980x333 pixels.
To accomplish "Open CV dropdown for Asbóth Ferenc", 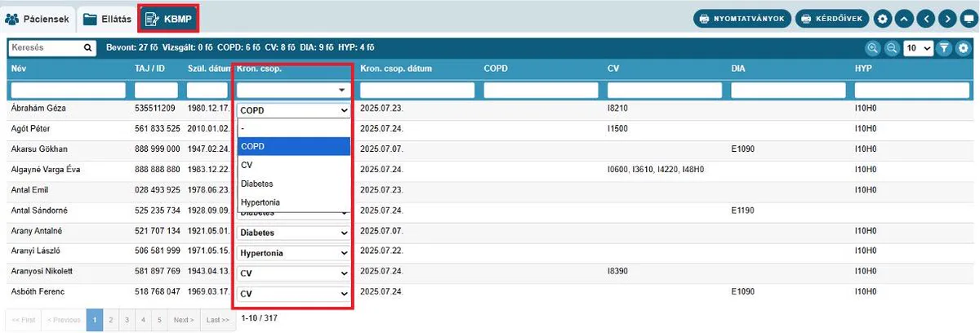I will [294, 294].
